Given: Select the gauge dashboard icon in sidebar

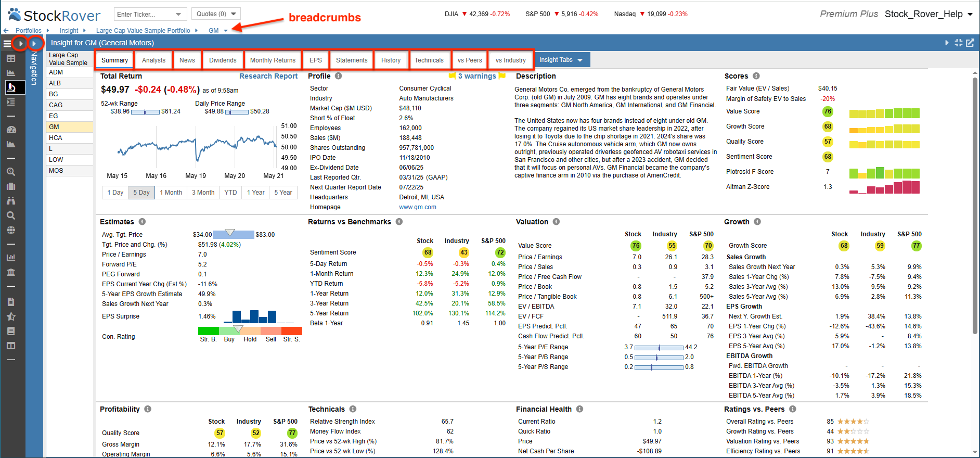Looking at the screenshot, I should tap(11, 130).
